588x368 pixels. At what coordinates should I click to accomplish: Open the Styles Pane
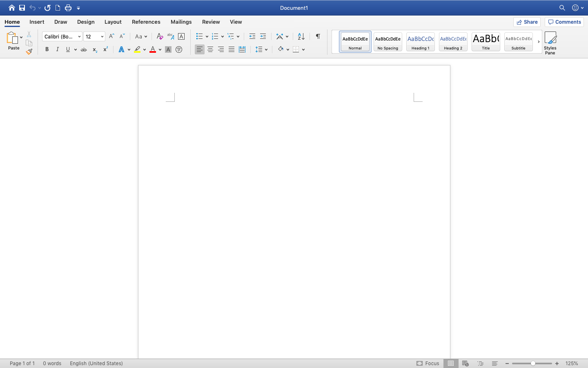coord(550,43)
